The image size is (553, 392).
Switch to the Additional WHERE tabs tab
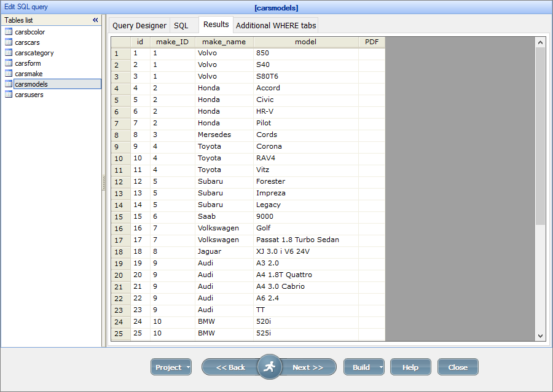click(x=276, y=25)
